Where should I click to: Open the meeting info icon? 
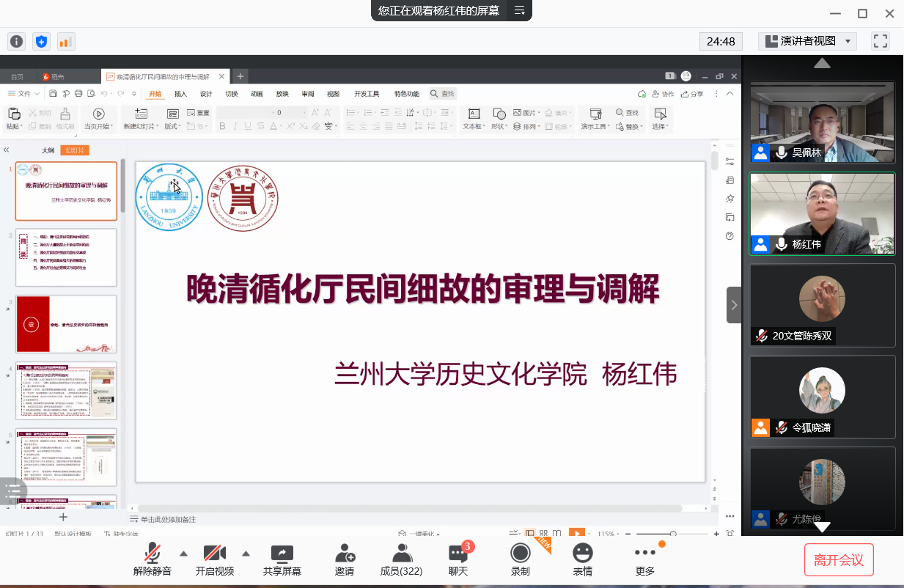(x=16, y=42)
